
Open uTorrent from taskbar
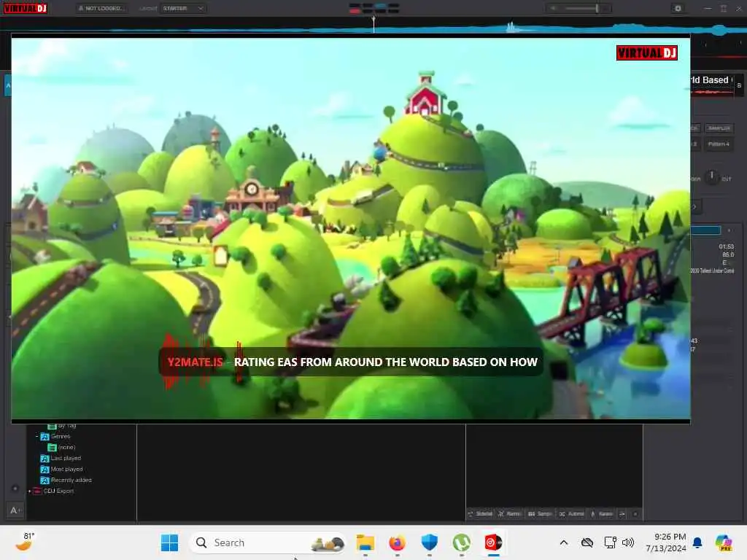pyautogui.click(x=461, y=542)
